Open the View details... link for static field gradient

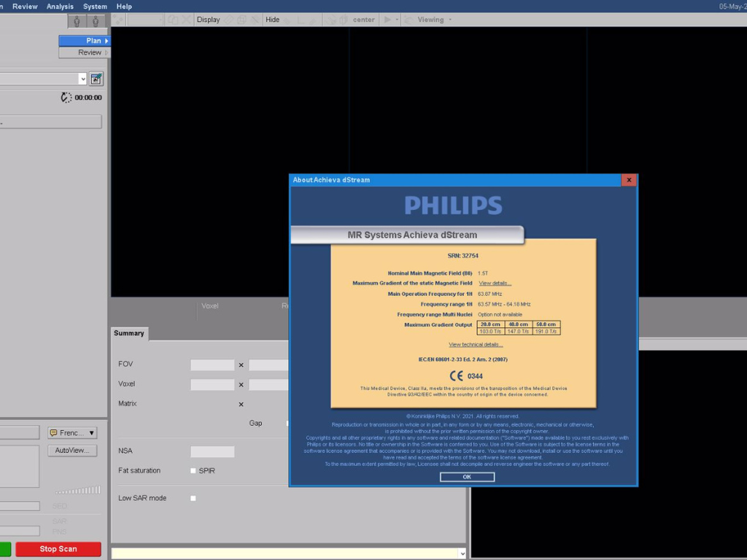495,284
